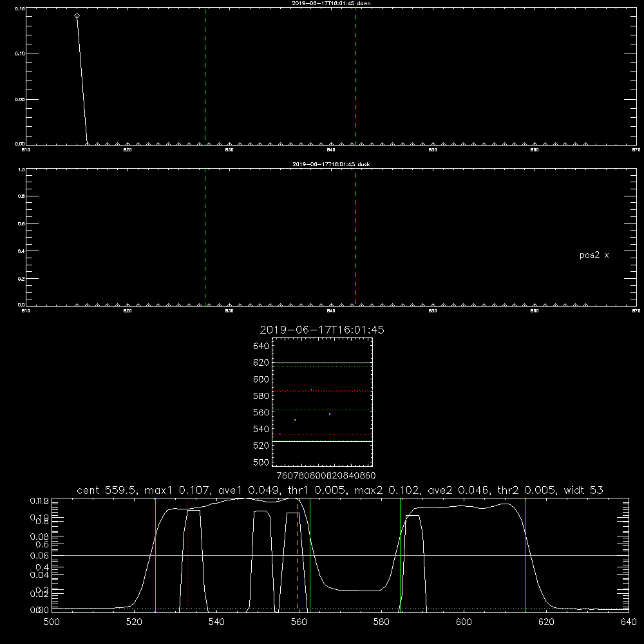The width and height of the screenshot is (644, 644).
Task: Click the '640' x-axis label of profile plot
Action: pyautogui.click(x=629, y=622)
